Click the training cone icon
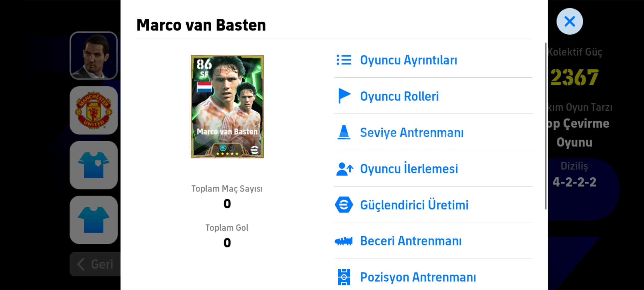This screenshot has height=290, width=644. (344, 132)
